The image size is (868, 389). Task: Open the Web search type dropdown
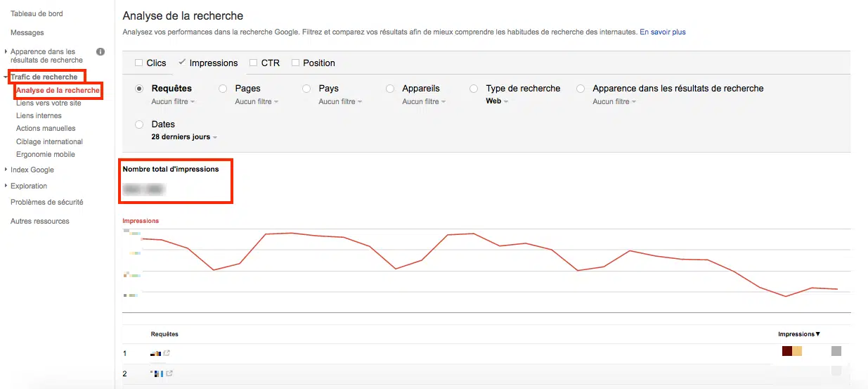click(x=496, y=101)
